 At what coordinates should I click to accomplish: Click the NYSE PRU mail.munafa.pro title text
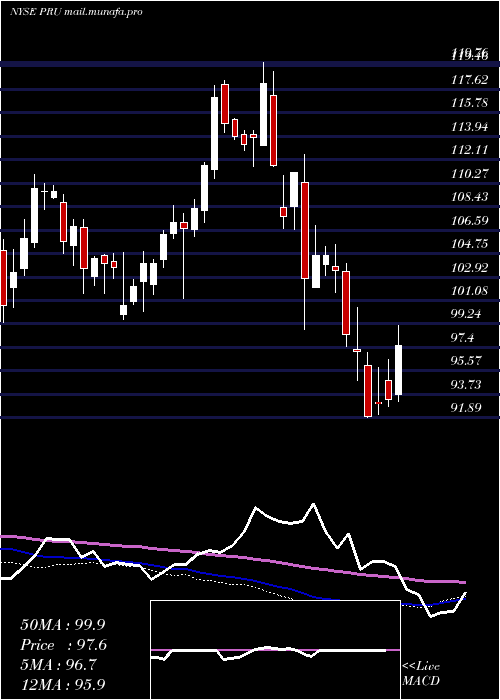(76, 12)
